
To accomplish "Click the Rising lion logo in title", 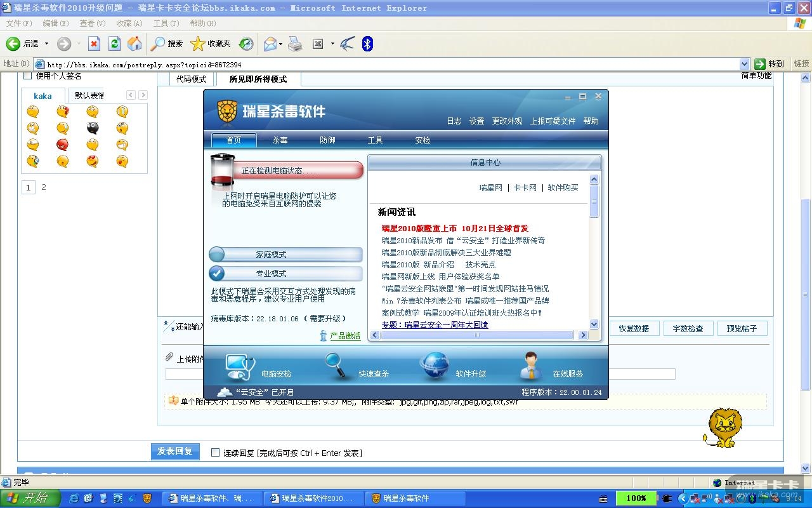I will [x=227, y=112].
